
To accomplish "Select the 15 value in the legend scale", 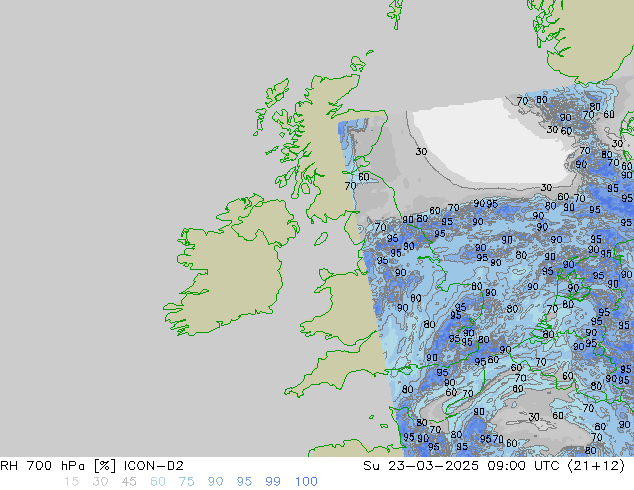I will [71, 482].
